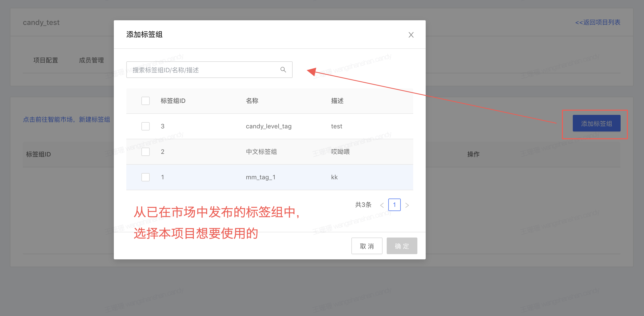Viewport: 644px width, 316px height.
Task: Open the 项目配置 tab
Action: coord(46,60)
